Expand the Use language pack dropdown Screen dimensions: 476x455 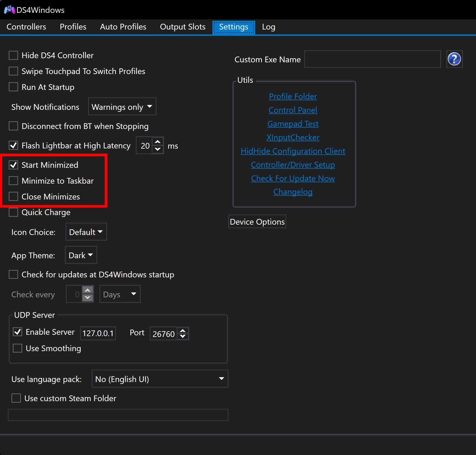coord(160,379)
